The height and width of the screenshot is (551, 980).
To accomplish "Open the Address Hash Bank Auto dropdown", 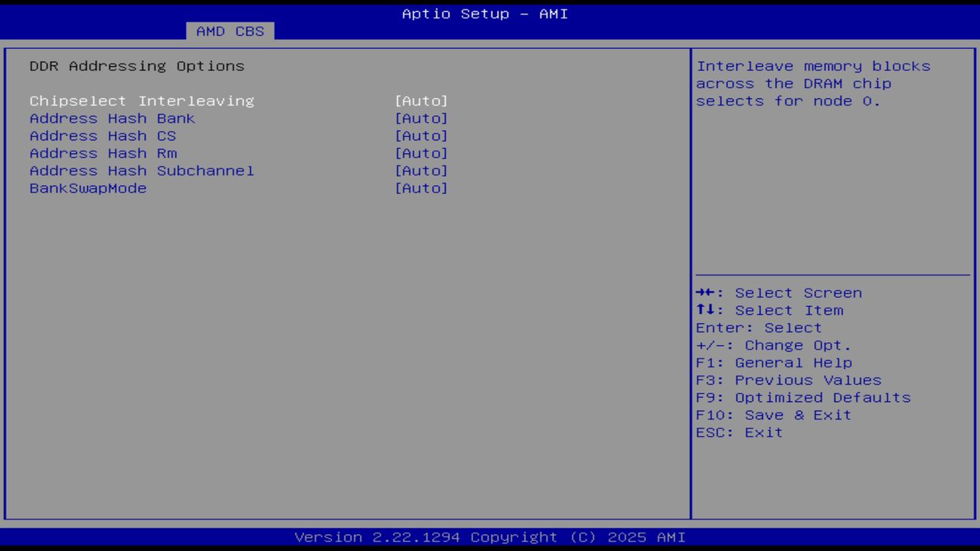I will (421, 118).
